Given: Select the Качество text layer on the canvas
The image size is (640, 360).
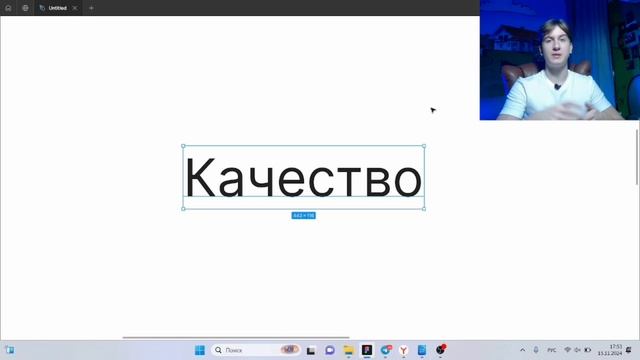Looking at the screenshot, I should 303,177.
